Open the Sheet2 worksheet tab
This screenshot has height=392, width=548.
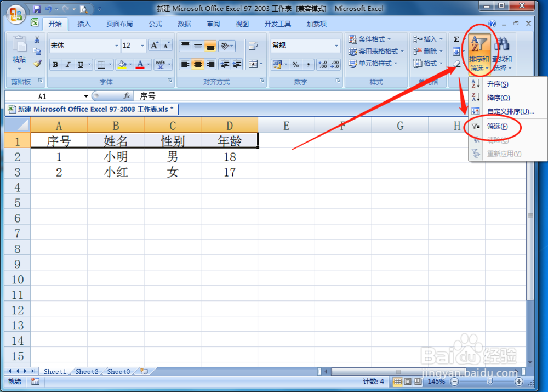tap(87, 371)
